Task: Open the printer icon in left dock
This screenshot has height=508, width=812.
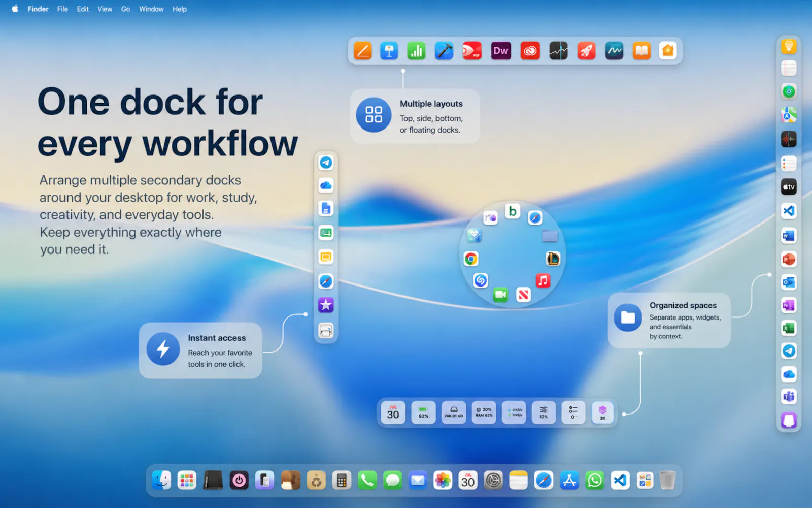Action: pyautogui.click(x=326, y=331)
